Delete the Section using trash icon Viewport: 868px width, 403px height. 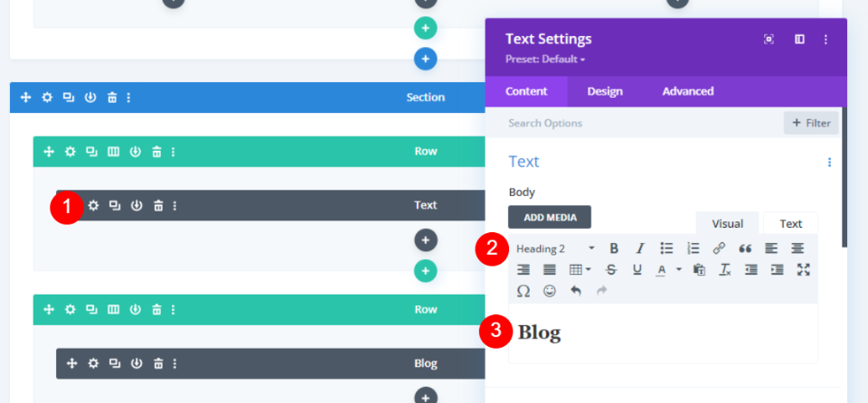(112, 98)
